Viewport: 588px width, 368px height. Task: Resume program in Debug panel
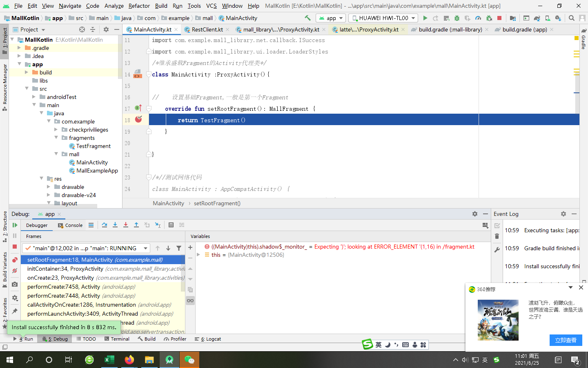[x=15, y=225]
